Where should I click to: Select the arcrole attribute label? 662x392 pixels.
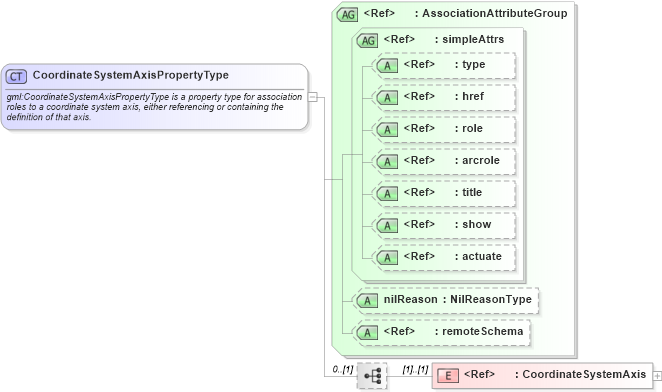pos(481,161)
